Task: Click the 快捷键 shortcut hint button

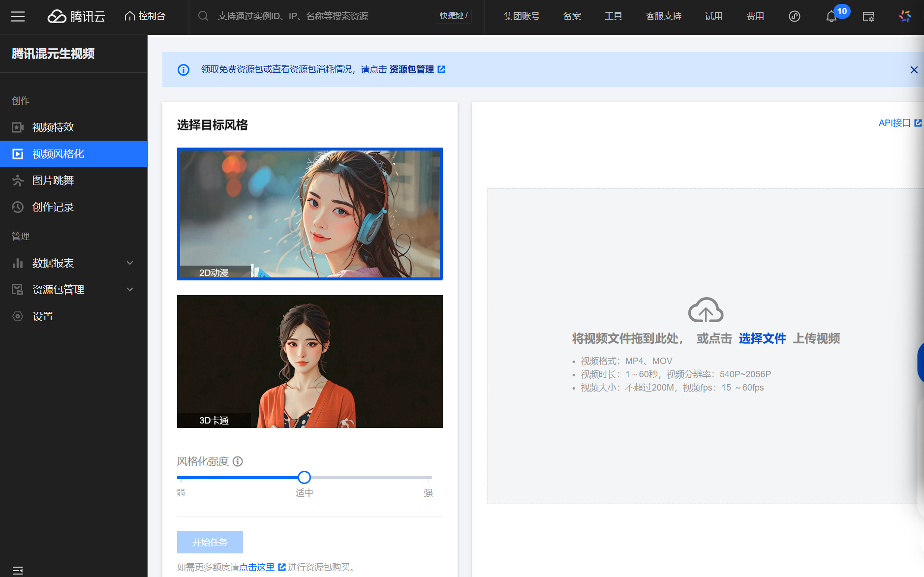Action: coord(454,16)
